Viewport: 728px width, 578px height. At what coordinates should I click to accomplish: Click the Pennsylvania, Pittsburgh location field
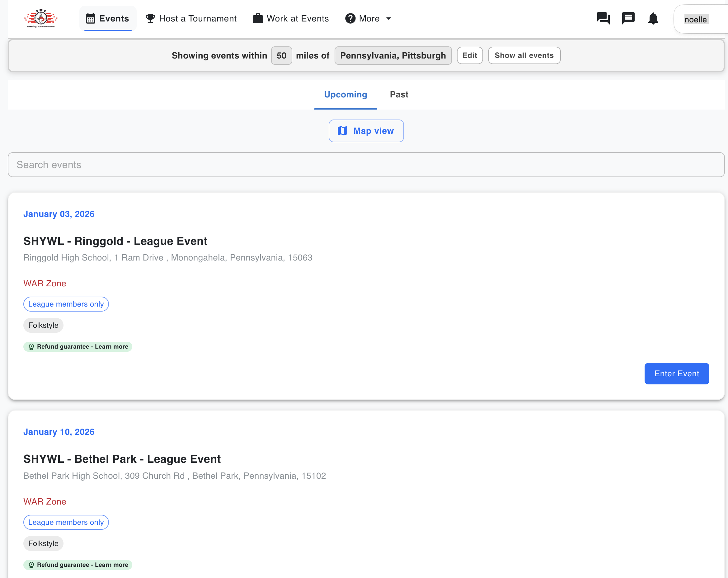tap(393, 56)
